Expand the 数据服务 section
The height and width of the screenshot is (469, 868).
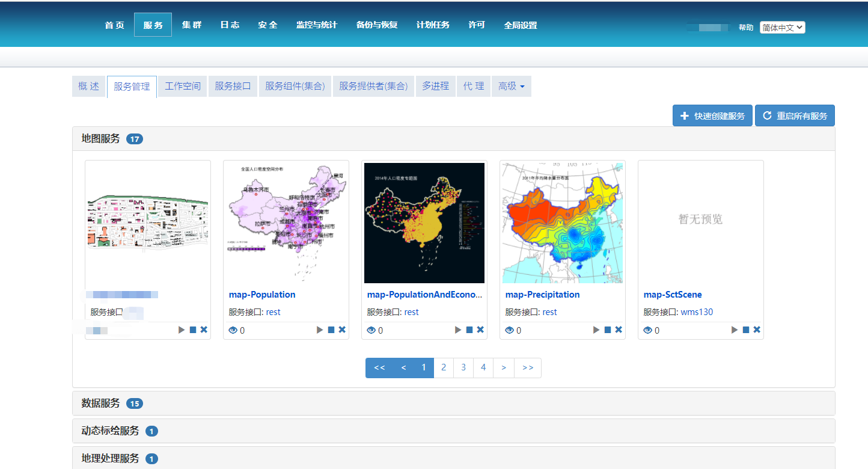click(x=99, y=403)
